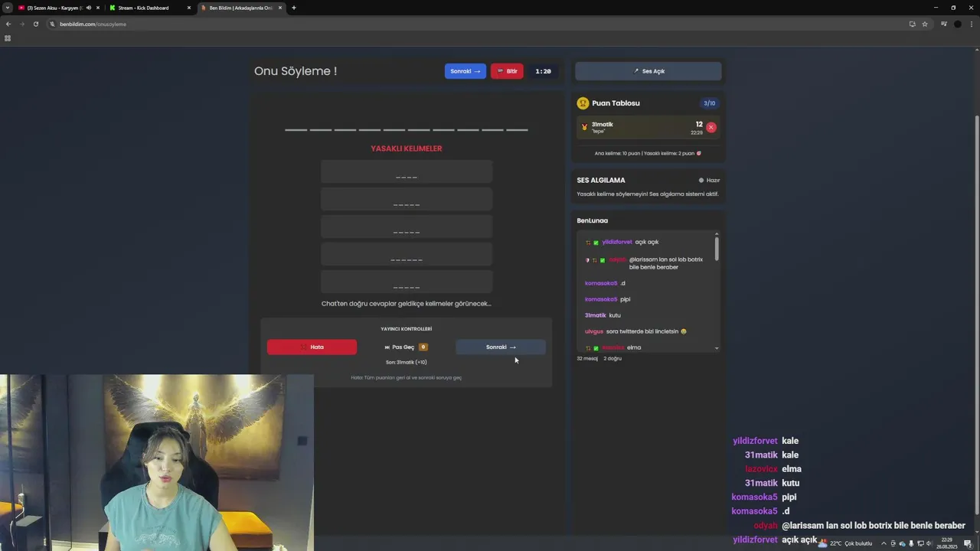Click 31matik name in score table
Viewport: 980px width, 551px height.
point(603,124)
